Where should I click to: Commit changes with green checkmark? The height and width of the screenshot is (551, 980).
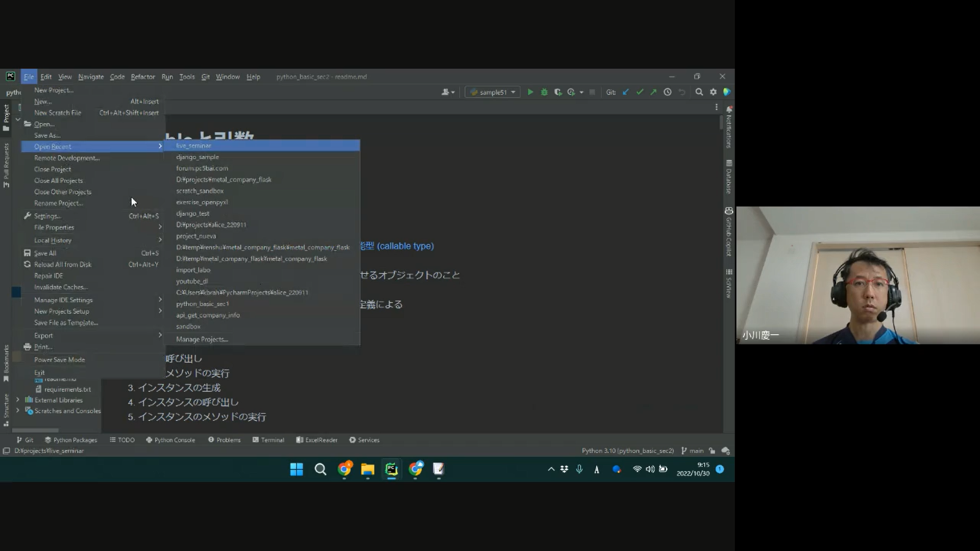click(x=640, y=92)
